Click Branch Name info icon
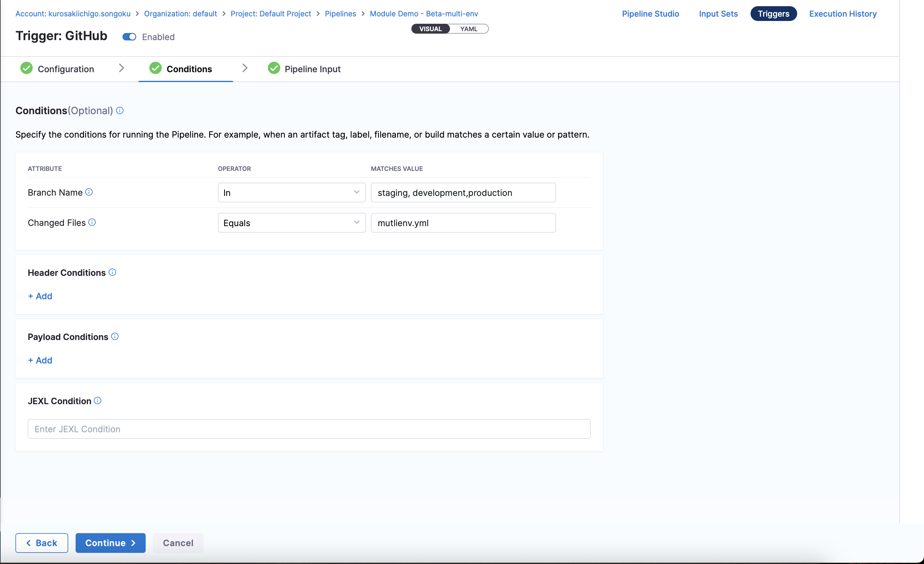Image resolution: width=924 pixels, height=564 pixels. point(89,192)
